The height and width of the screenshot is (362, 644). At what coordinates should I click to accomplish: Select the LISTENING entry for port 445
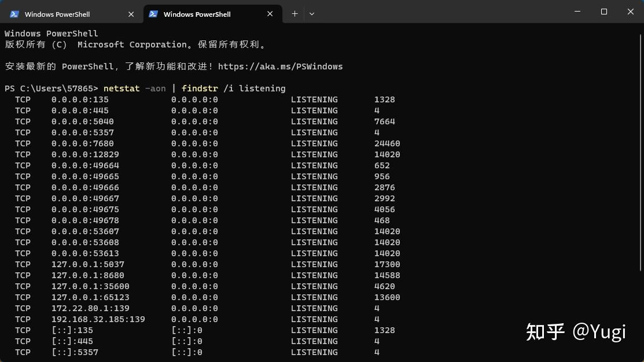point(314,110)
